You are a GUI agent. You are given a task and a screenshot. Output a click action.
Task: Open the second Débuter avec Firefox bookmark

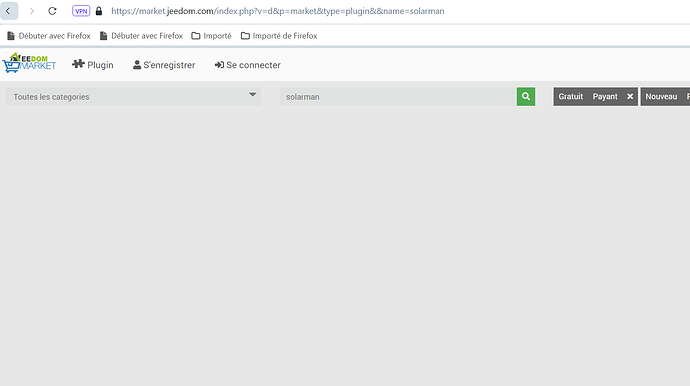point(141,36)
